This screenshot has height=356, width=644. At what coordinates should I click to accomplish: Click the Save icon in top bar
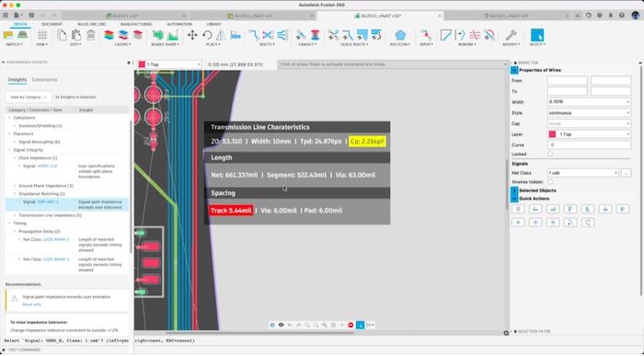(31, 16)
